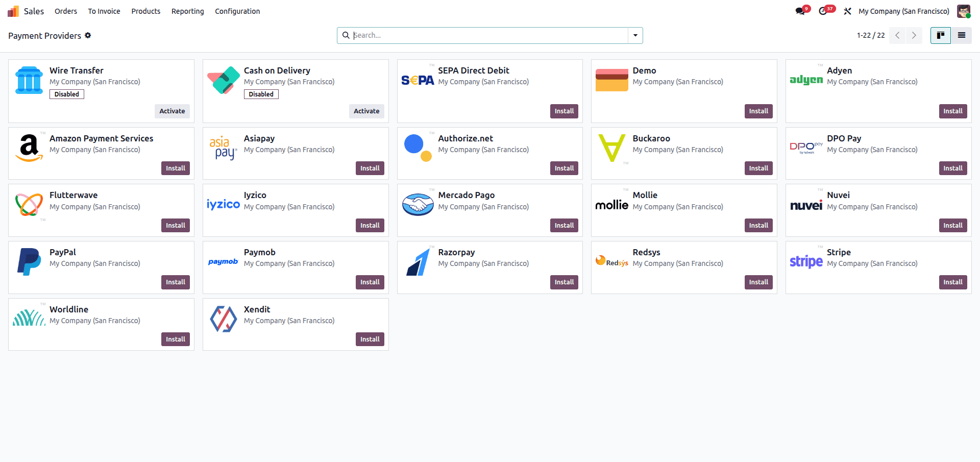Click the gear icon beside Payment Providers
The image size is (980, 462).
click(x=88, y=36)
